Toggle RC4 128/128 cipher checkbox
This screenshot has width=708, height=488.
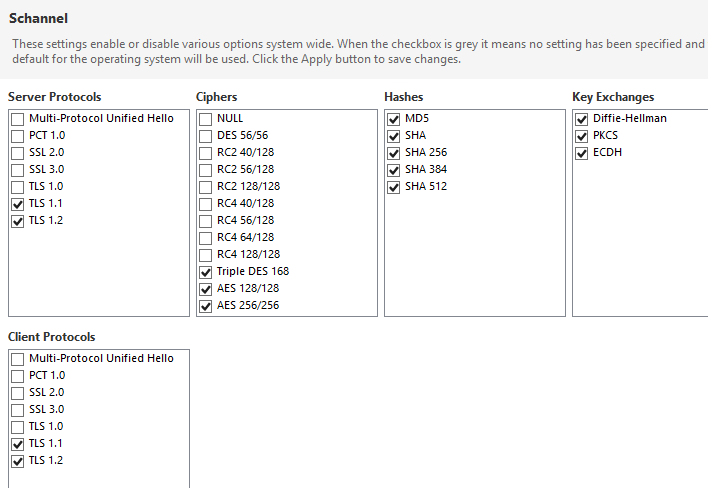pyautogui.click(x=206, y=255)
